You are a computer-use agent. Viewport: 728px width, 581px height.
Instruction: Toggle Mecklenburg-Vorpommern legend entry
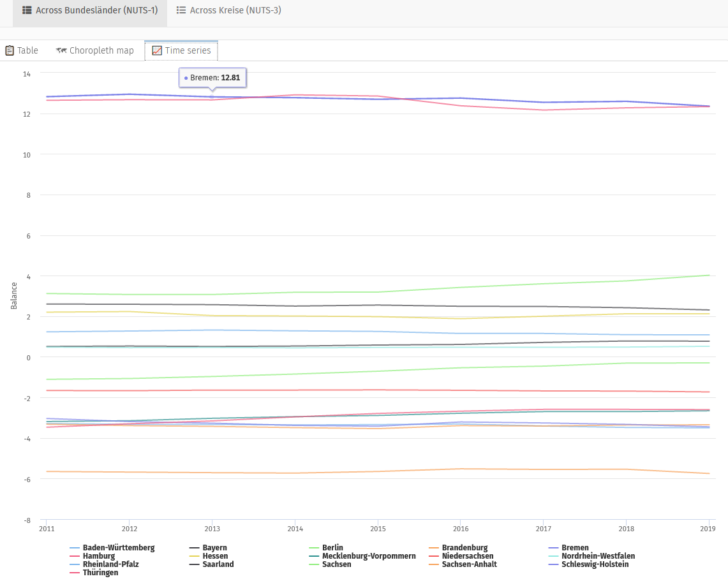(x=362, y=556)
